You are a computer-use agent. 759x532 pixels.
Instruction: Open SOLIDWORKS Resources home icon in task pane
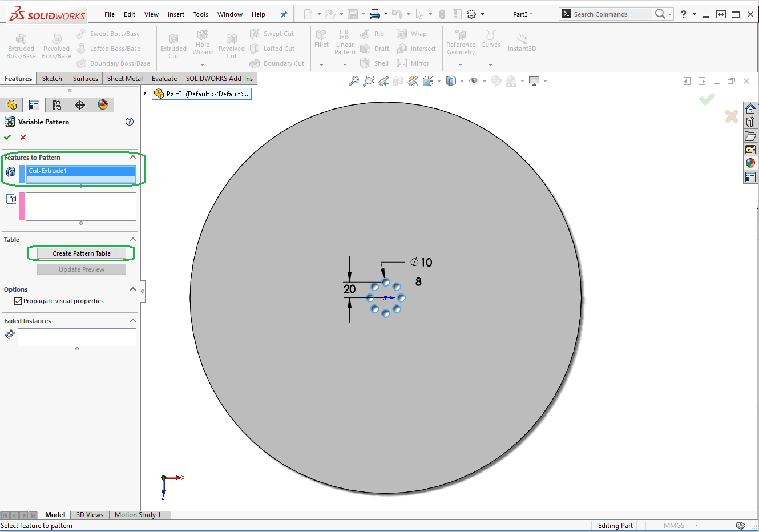click(750, 108)
